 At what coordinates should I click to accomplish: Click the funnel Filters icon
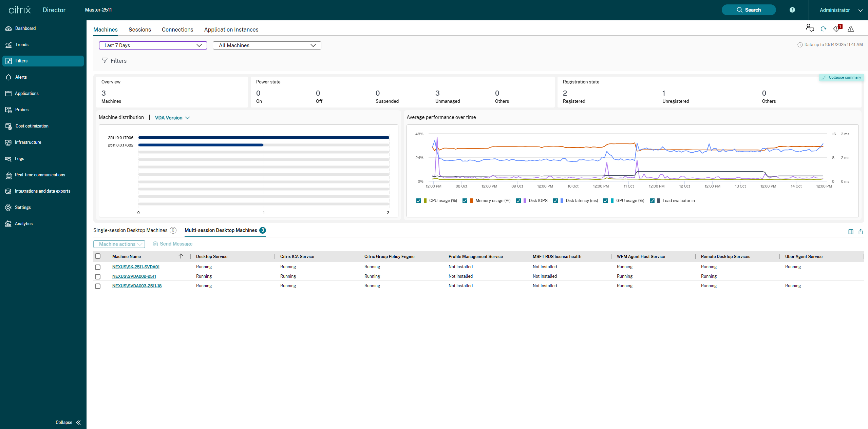pos(105,60)
